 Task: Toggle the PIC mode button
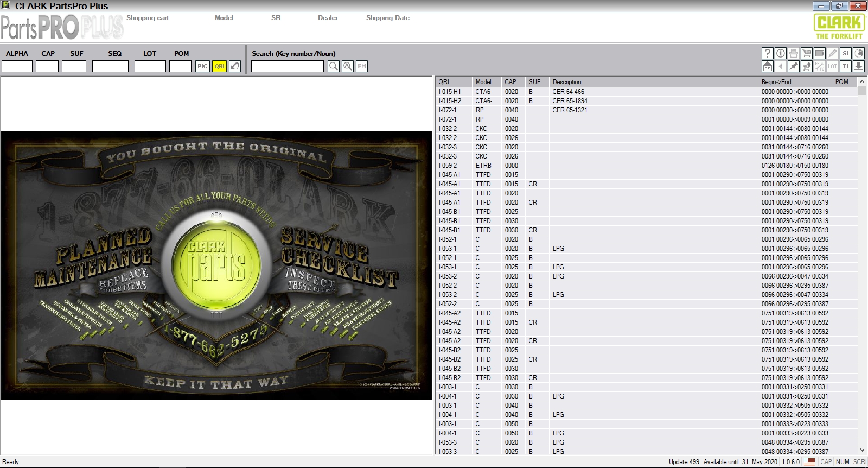202,66
